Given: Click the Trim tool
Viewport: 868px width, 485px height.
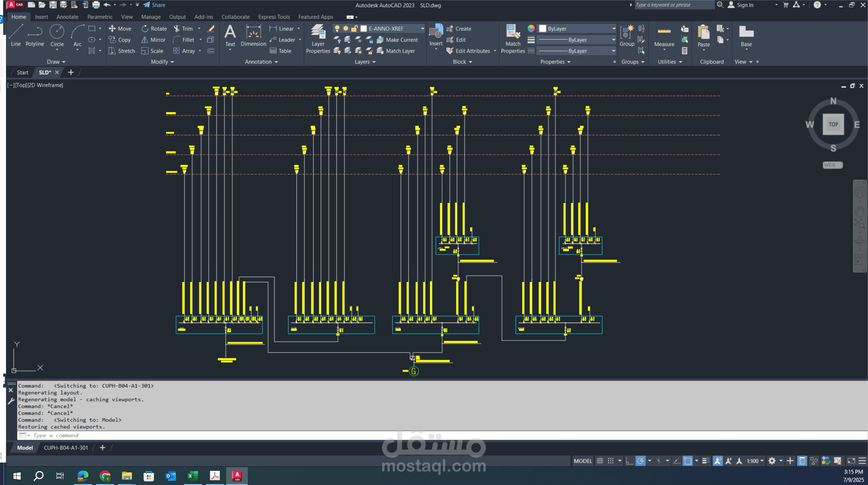Looking at the screenshot, I should click(x=183, y=28).
